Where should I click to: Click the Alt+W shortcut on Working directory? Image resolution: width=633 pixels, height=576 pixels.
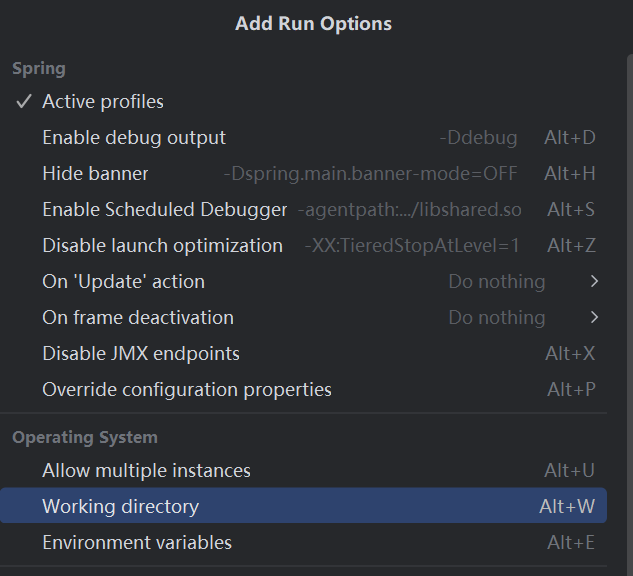click(x=567, y=507)
